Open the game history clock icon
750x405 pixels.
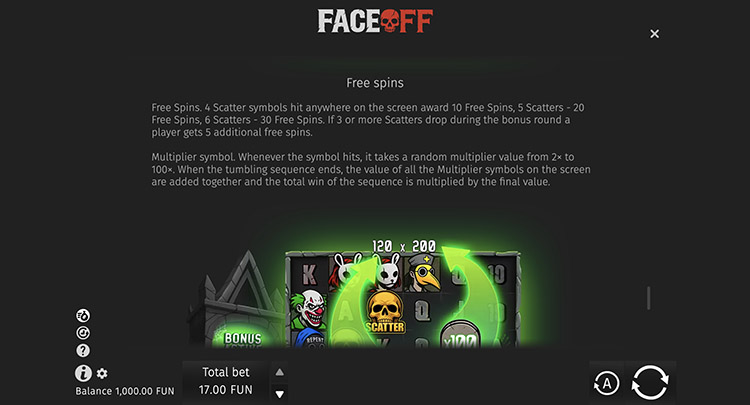[83, 333]
